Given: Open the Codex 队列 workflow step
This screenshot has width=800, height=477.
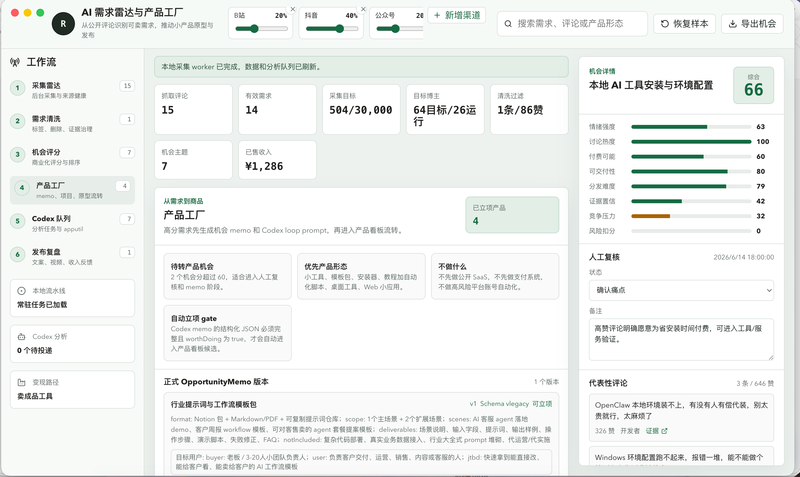Looking at the screenshot, I should (72, 223).
